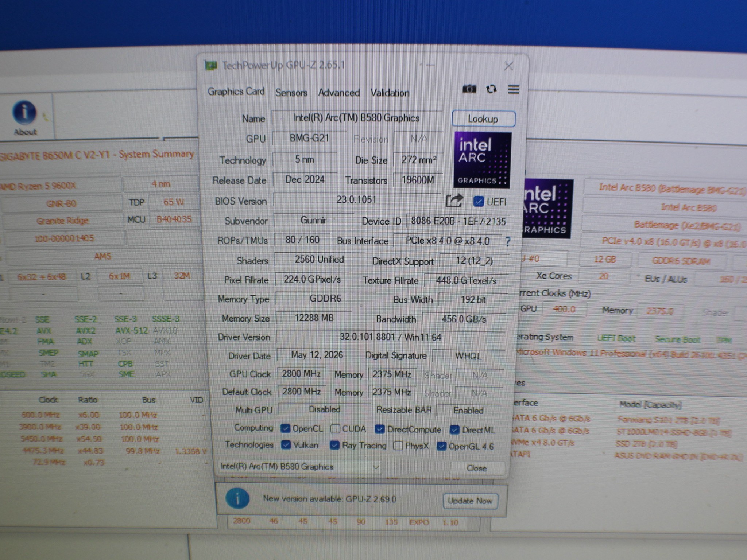Toggle the DirectCompute checkbox
The height and width of the screenshot is (560, 747).
click(380, 429)
